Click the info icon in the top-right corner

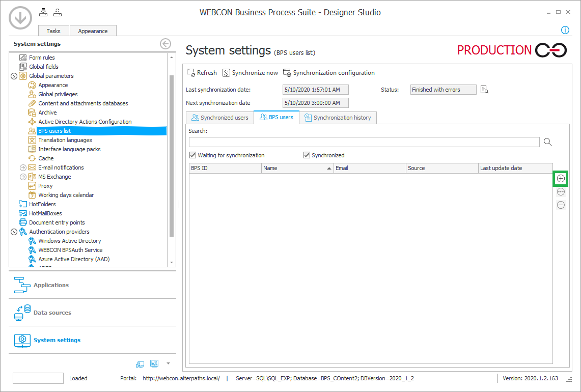(565, 30)
